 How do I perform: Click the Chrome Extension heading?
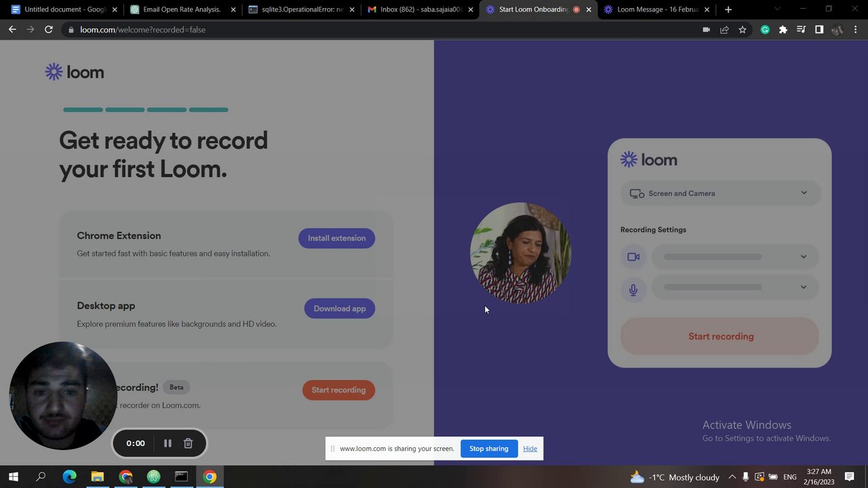pyautogui.click(x=119, y=236)
